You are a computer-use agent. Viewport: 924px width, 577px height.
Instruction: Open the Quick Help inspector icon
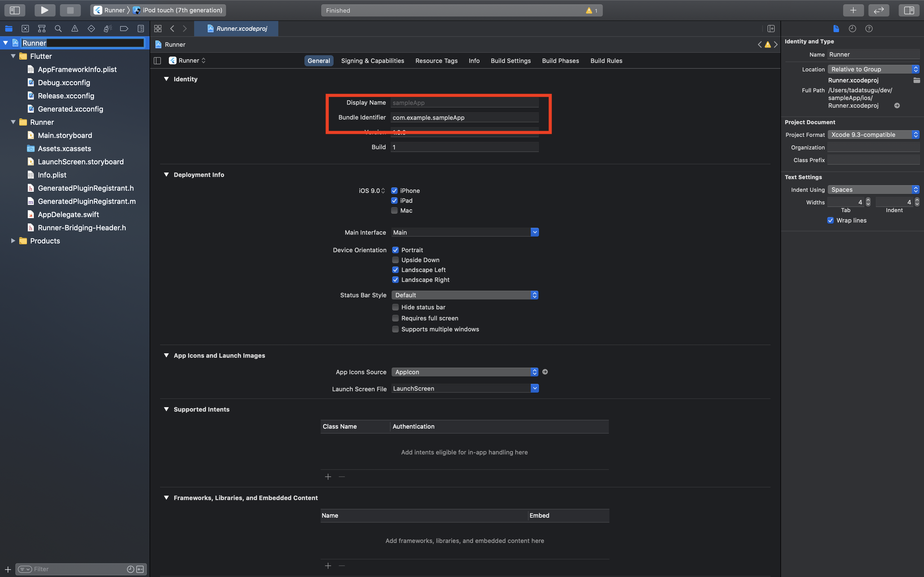coord(869,29)
